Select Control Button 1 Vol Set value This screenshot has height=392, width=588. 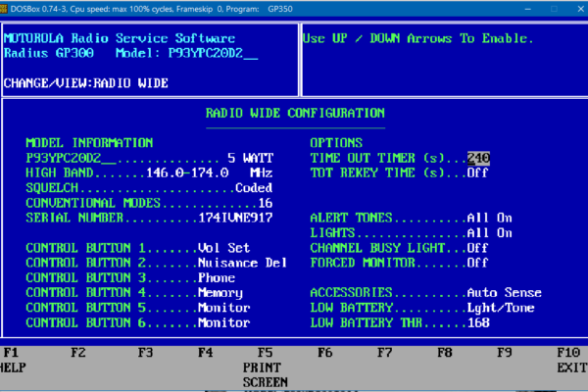coord(223,248)
